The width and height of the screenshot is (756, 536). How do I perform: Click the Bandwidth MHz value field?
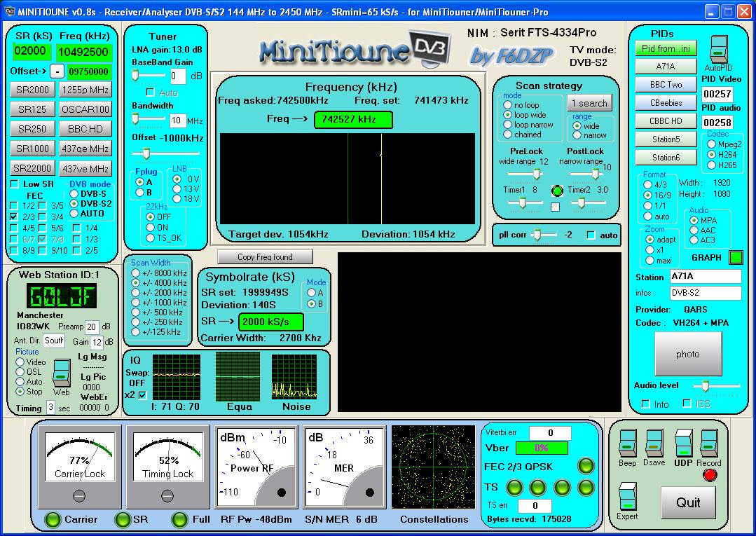[x=177, y=121]
